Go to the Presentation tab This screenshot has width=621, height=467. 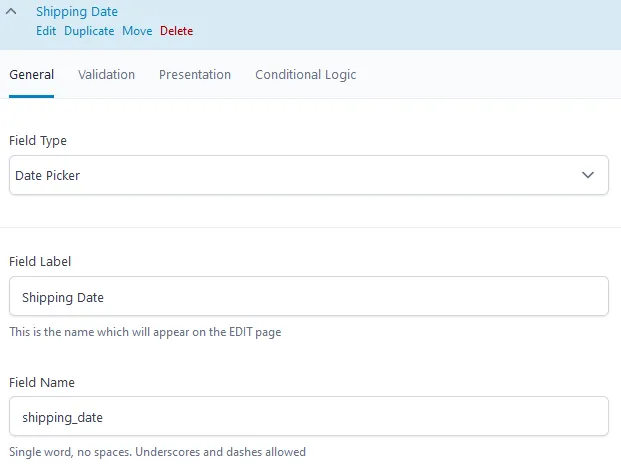(x=195, y=75)
